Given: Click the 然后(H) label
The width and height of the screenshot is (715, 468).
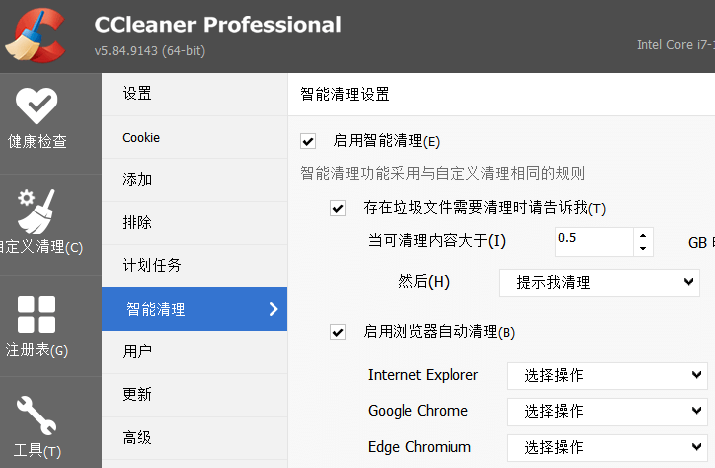Looking at the screenshot, I should tap(424, 281).
